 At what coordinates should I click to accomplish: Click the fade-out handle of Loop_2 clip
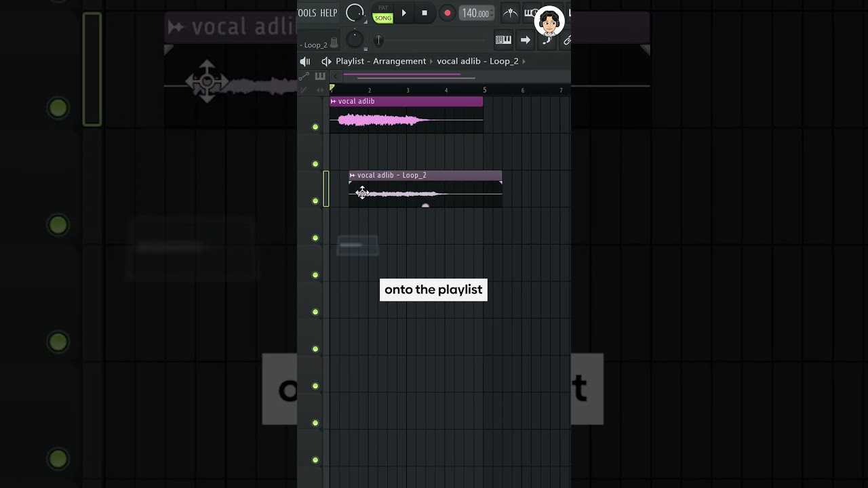[x=500, y=183]
